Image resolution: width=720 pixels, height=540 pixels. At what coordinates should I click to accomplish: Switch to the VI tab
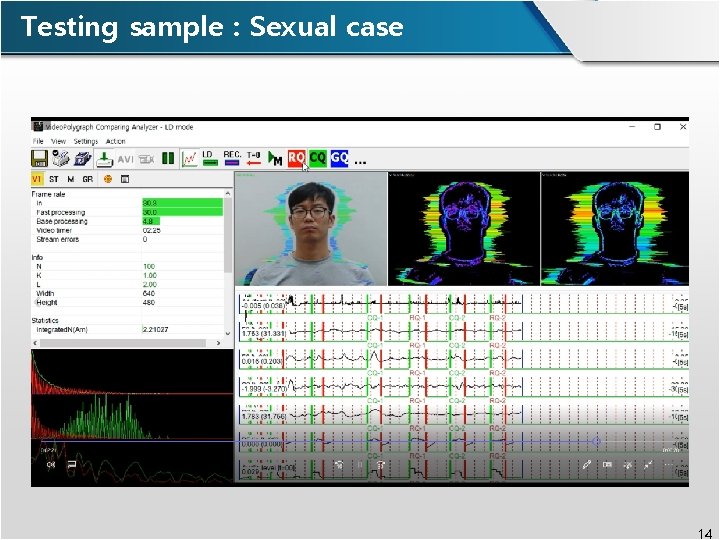pyautogui.click(x=37, y=179)
